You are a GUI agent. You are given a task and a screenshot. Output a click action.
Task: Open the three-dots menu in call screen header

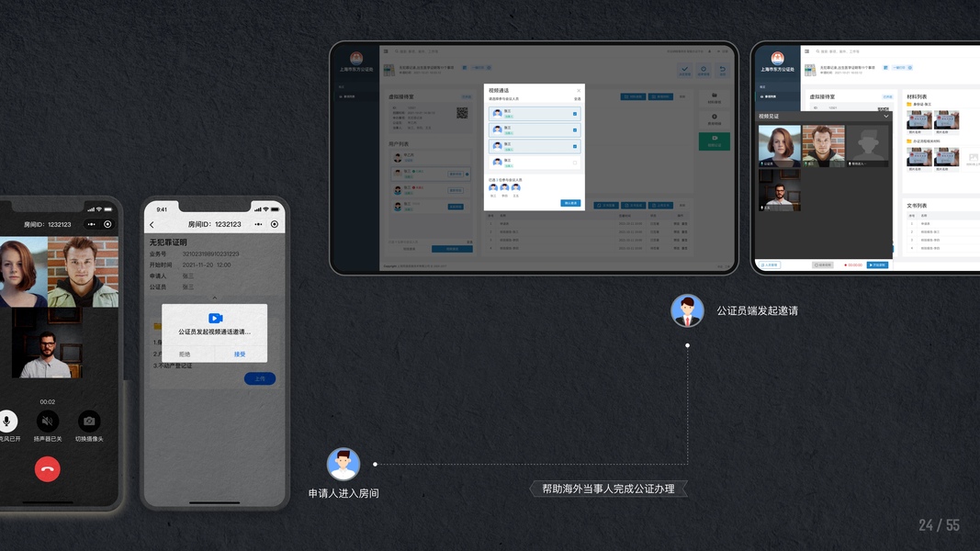(x=92, y=224)
